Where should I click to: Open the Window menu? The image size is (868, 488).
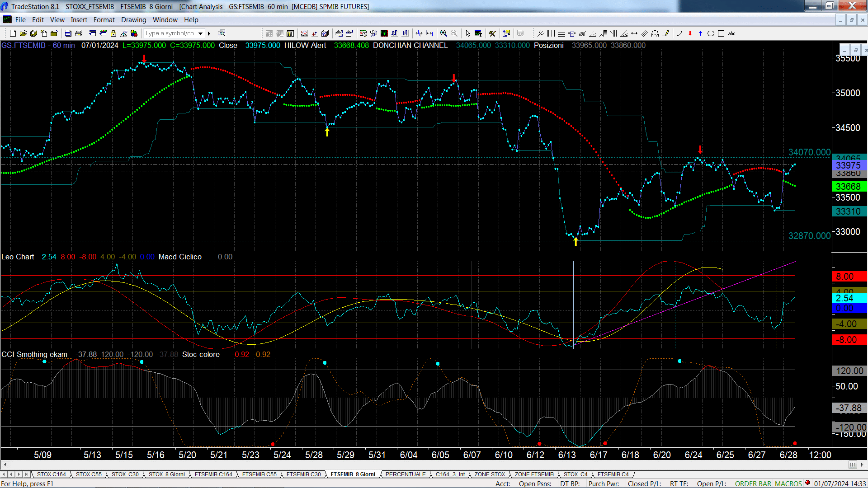pyautogui.click(x=165, y=20)
